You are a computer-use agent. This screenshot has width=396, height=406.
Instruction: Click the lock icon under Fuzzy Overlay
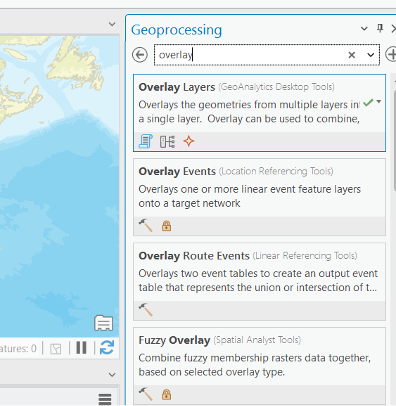coord(166,395)
